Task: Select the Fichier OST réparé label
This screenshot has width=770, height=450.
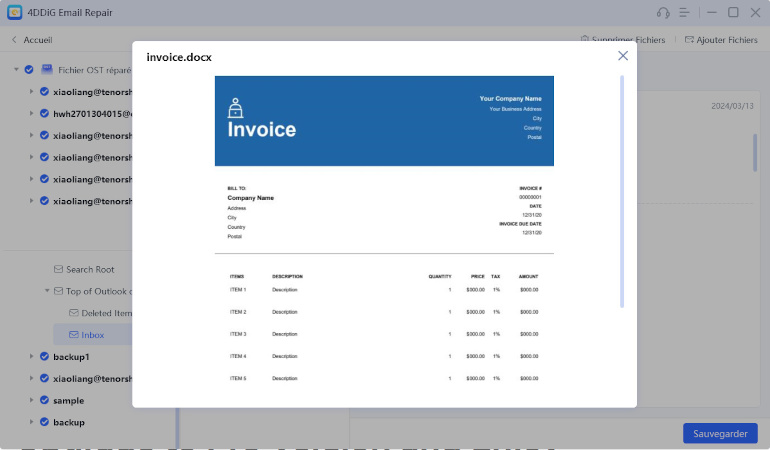Action: coord(95,70)
